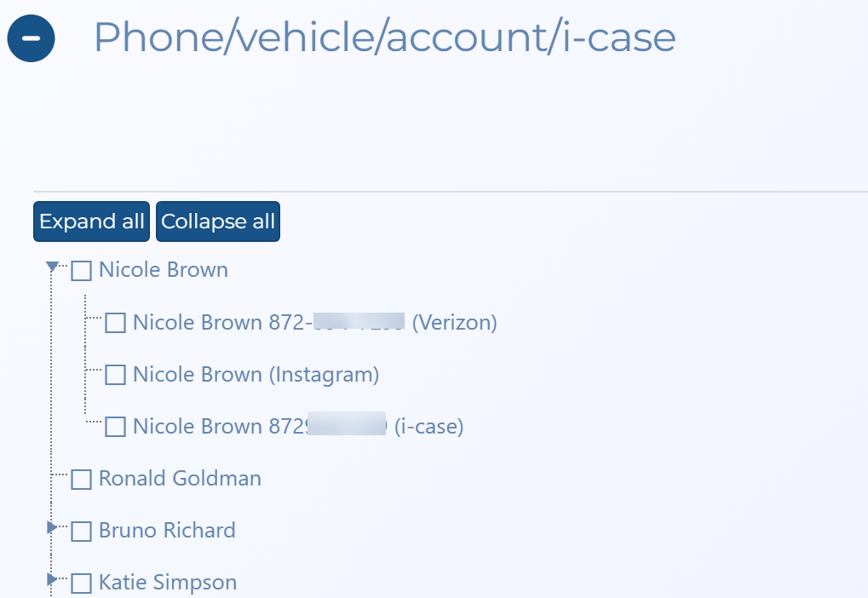The height and width of the screenshot is (598, 868).
Task: Collapse the Nicole Brown tree node arrow
Action: coord(52,267)
